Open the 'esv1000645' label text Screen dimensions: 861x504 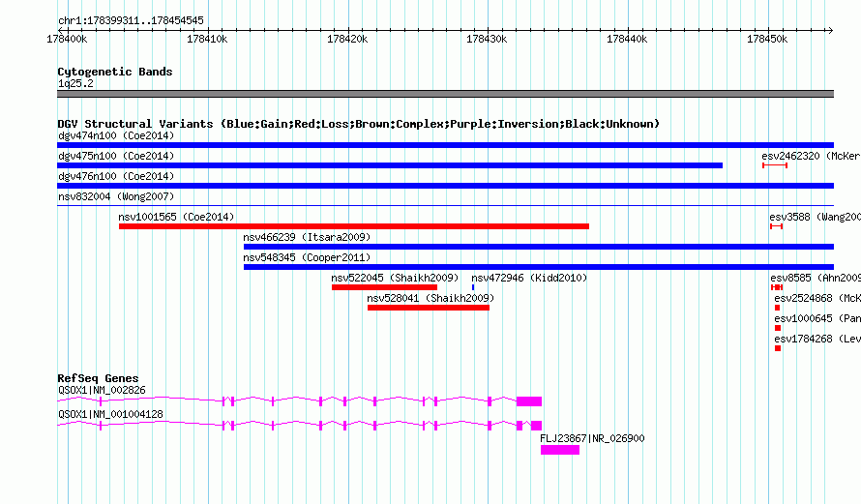coord(803,318)
